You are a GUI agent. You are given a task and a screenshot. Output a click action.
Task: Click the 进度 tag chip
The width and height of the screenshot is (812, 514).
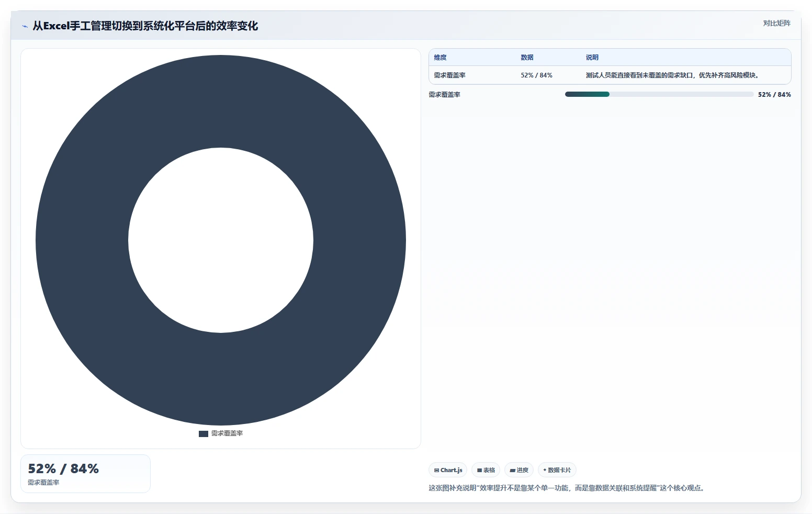[519, 470]
